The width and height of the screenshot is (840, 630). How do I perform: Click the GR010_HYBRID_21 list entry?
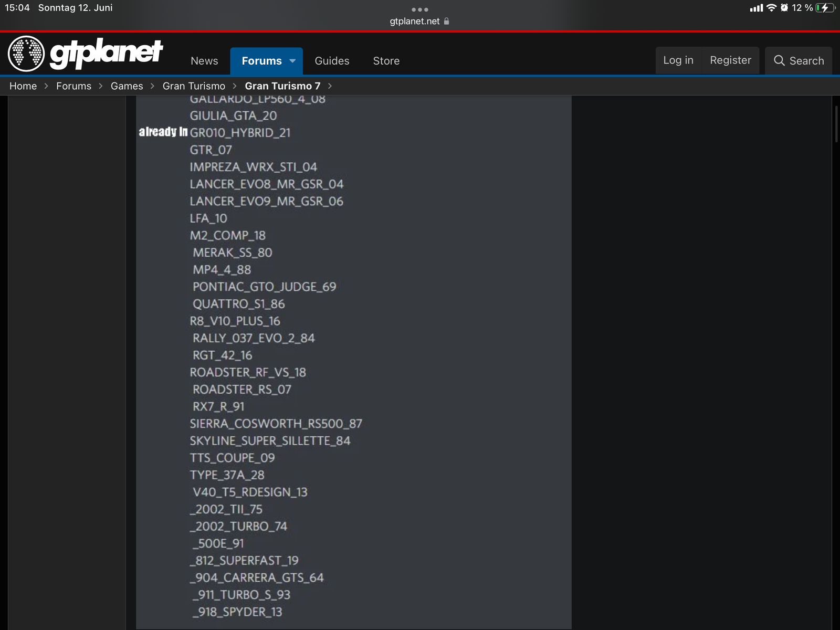240,133
